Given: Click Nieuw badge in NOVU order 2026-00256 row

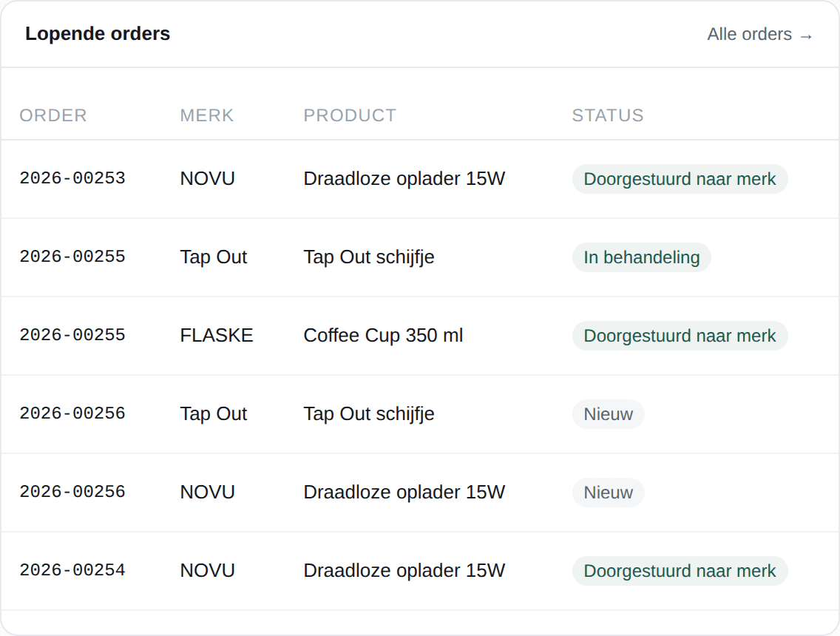Looking at the screenshot, I should [608, 493].
